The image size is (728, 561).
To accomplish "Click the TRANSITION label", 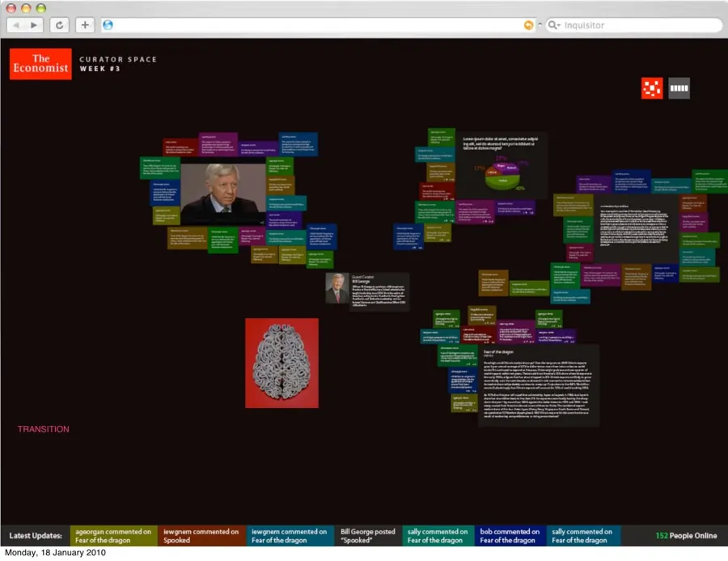I will [x=44, y=429].
